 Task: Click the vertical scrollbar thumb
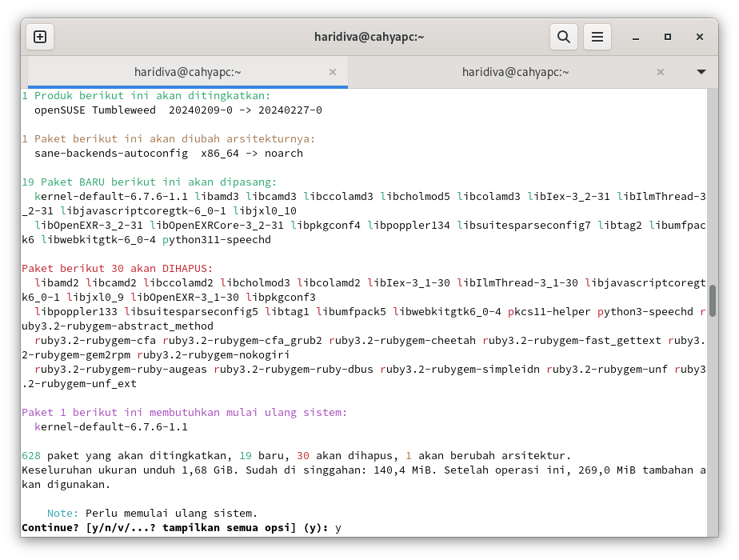712,301
